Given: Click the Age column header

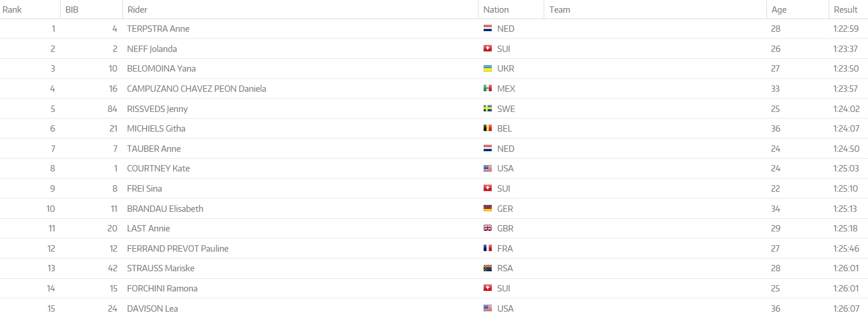Looking at the screenshot, I should (779, 10).
